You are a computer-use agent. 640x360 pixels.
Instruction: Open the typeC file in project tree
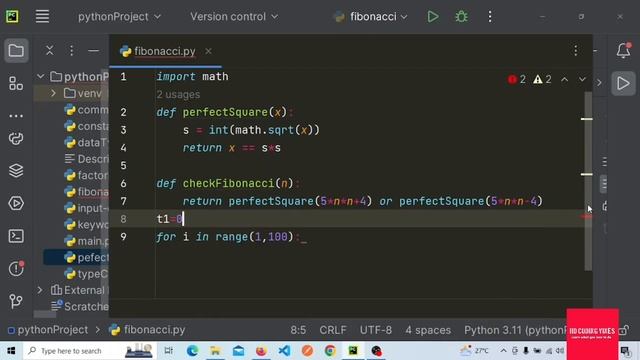[86, 274]
